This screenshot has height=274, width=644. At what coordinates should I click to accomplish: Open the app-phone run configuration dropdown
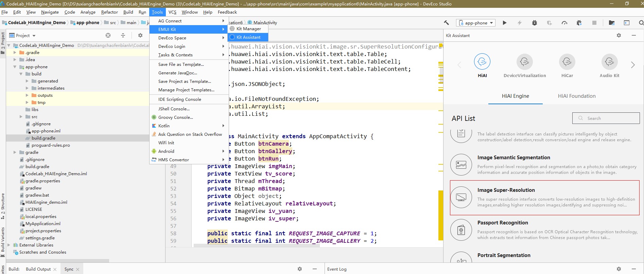(x=476, y=23)
